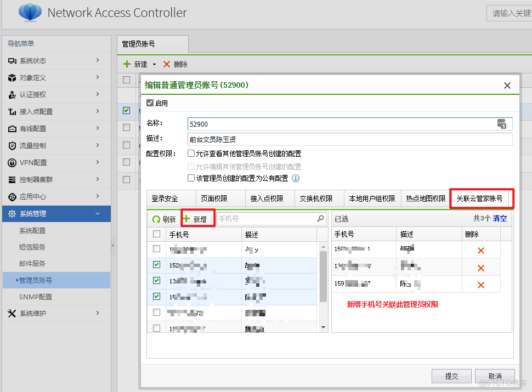Click phone list vertical scrollbar thumb

tap(324, 276)
